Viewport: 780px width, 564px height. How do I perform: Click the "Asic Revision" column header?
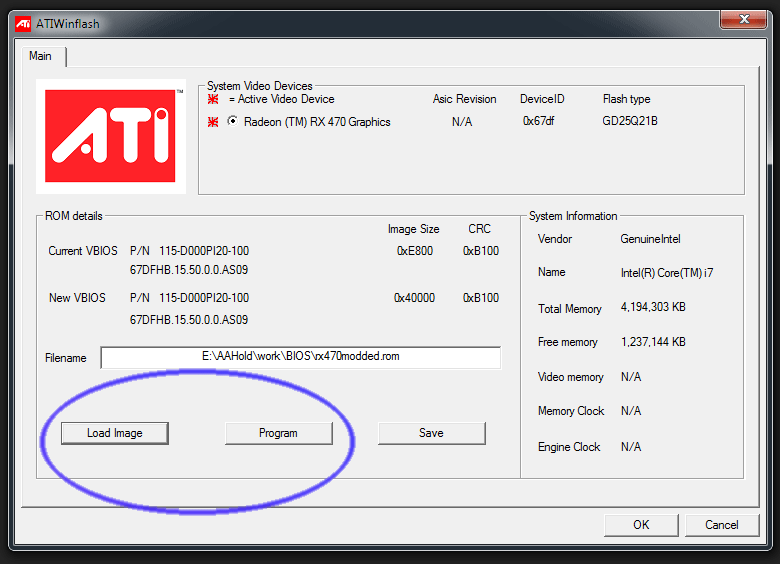coord(465,99)
